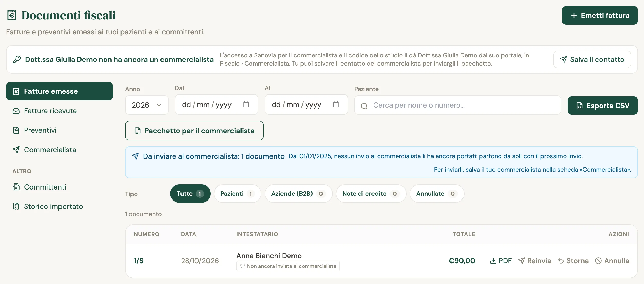Viewport: 644px width, 284px height.
Task: Select the Tutte filter pill
Action: [x=190, y=194]
